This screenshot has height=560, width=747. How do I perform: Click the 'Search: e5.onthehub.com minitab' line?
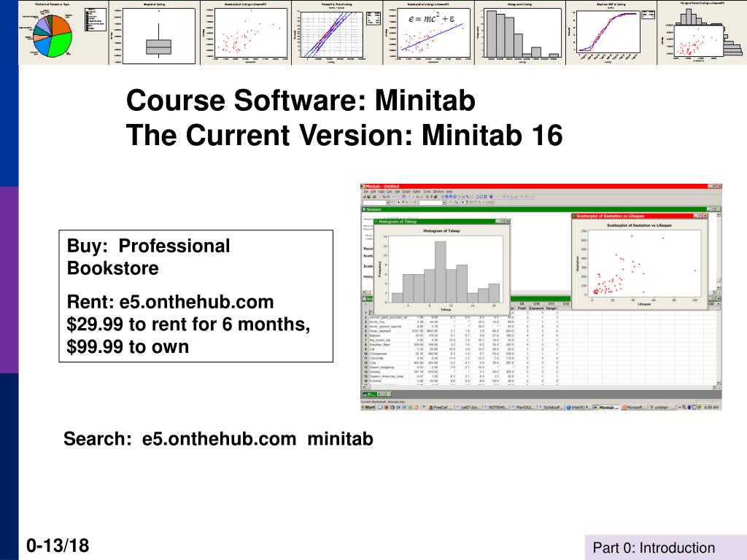click(218, 439)
